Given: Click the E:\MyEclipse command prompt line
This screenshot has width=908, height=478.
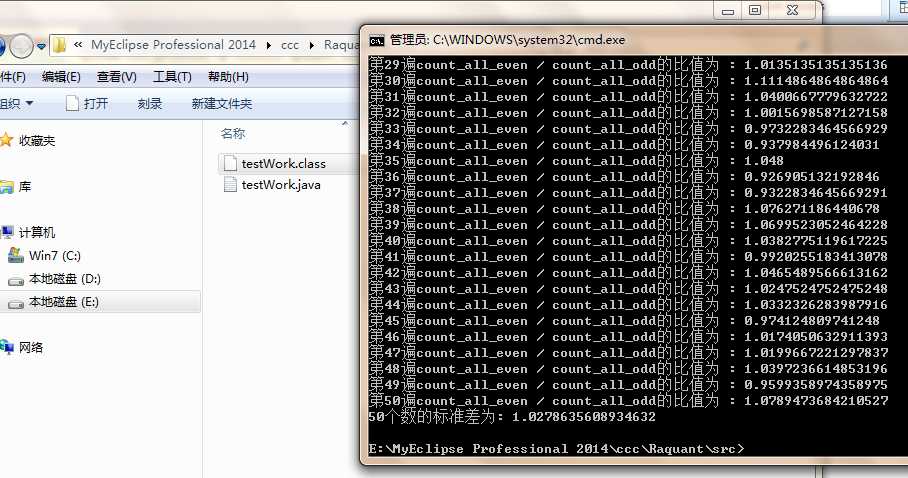Looking at the screenshot, I should pyautogui.click(x=556, y=449).
